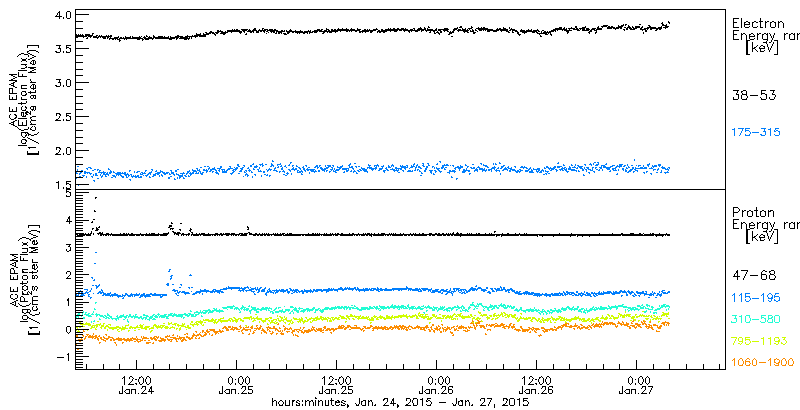This screenshot has width=800, height=410.
Task: Click the 2.0 tick on electron flux axis
Action: pyautogui.click(x=61, y=150)
